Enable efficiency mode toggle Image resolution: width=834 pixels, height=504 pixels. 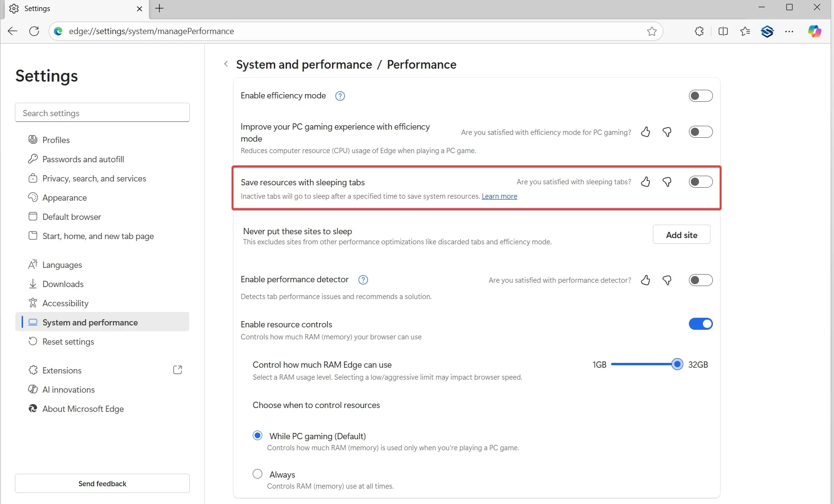pyautogui.click(x=700, y=96)
